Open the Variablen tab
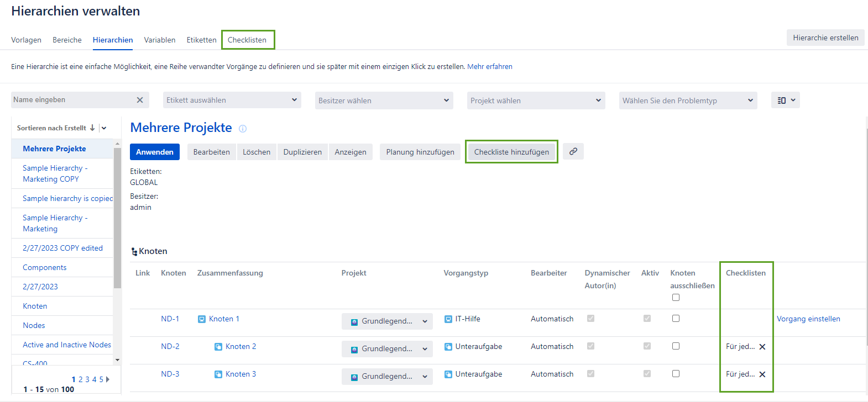Viewport: 868px width, 402px height. tap(160, 40)
